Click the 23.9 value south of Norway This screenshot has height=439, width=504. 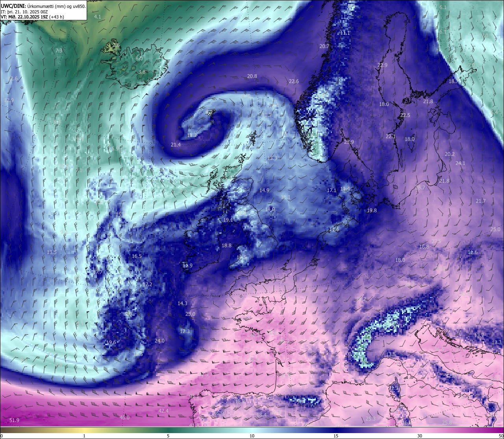(x=349, y=142)
